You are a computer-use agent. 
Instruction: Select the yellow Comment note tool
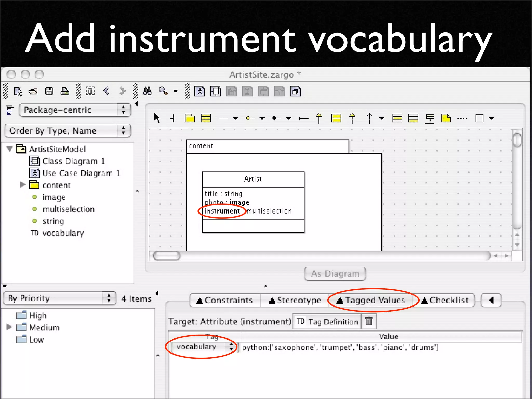pos(446,118)
